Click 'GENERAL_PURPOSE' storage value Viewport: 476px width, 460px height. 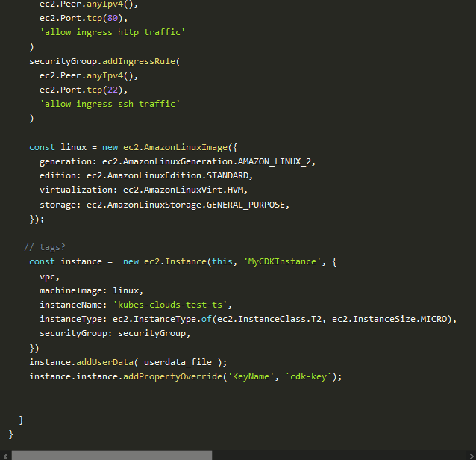(245, 205)
